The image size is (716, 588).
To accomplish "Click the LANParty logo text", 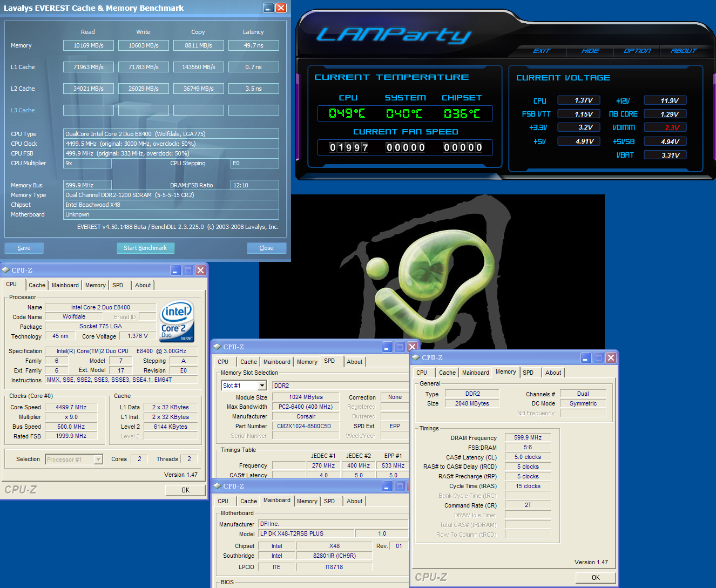I will coord(394,35).
